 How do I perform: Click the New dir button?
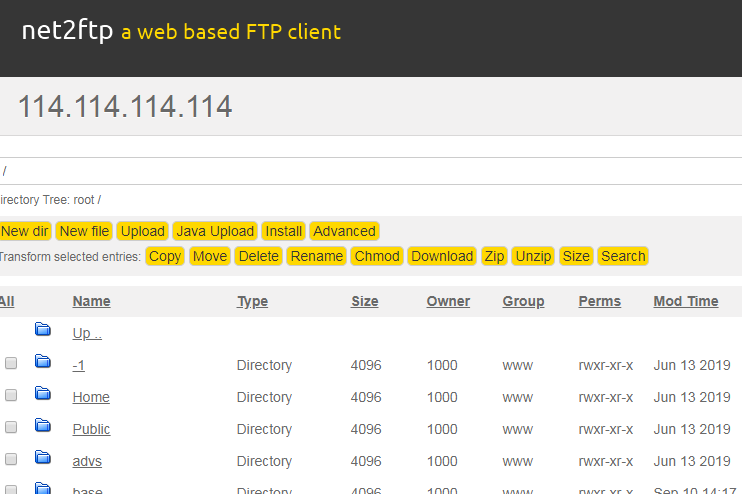point(25,231)
